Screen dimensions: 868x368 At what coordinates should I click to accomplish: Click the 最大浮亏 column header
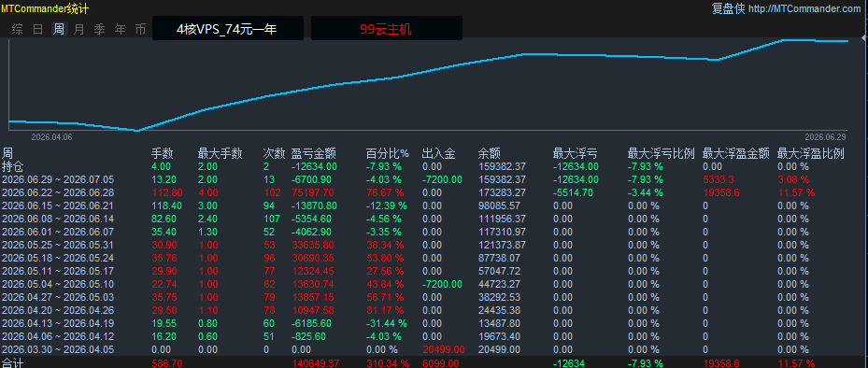click(575, 154)
